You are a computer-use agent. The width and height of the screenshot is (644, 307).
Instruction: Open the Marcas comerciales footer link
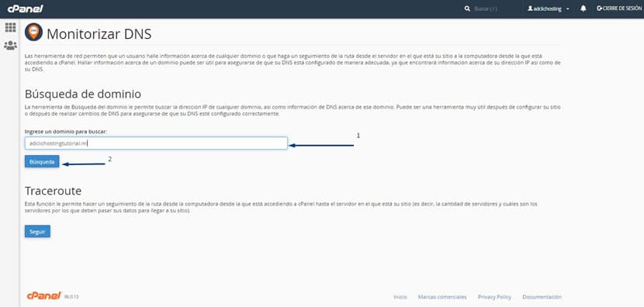(x=442, y=297)
